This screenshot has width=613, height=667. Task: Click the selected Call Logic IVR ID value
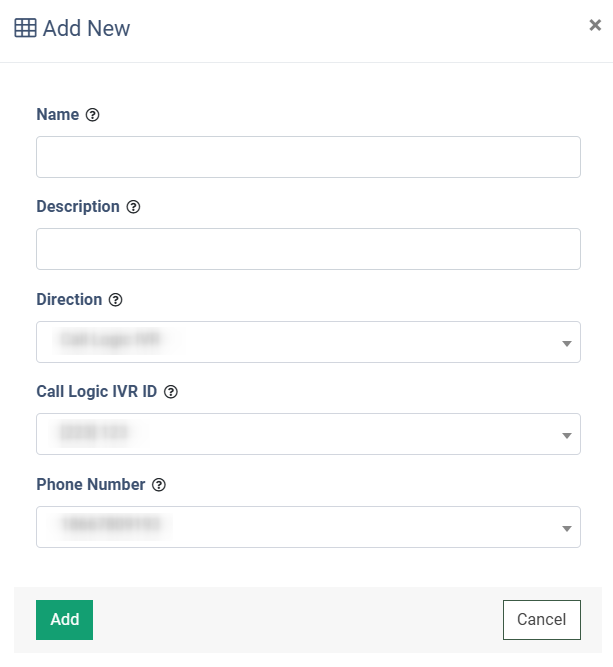(94, 432)
